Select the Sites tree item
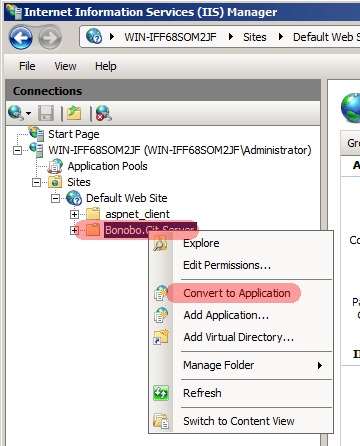Viewport: 360px width, 446px height. (79, 182)
